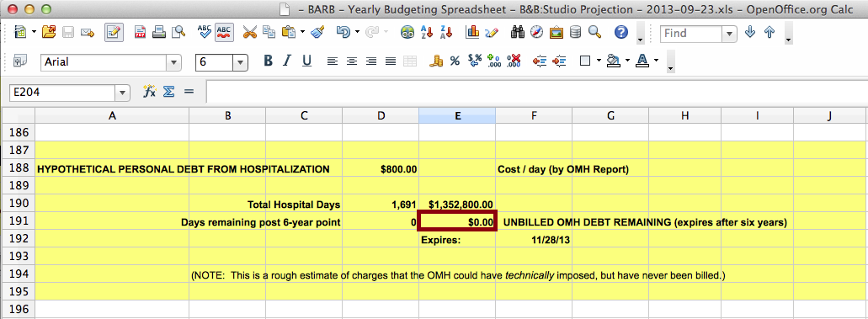Align cell text right
This screenshot has height=319, width=868.
pyautogui.click(x=371, y=61)
